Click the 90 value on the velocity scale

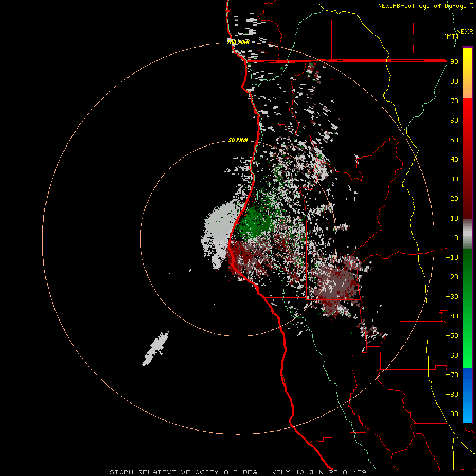pos(454,62)
